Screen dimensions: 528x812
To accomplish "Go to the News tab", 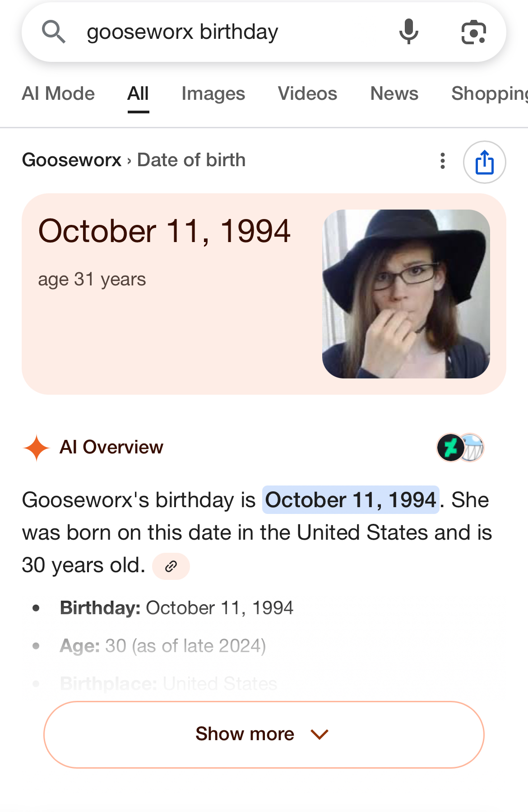I will (394, 94).
